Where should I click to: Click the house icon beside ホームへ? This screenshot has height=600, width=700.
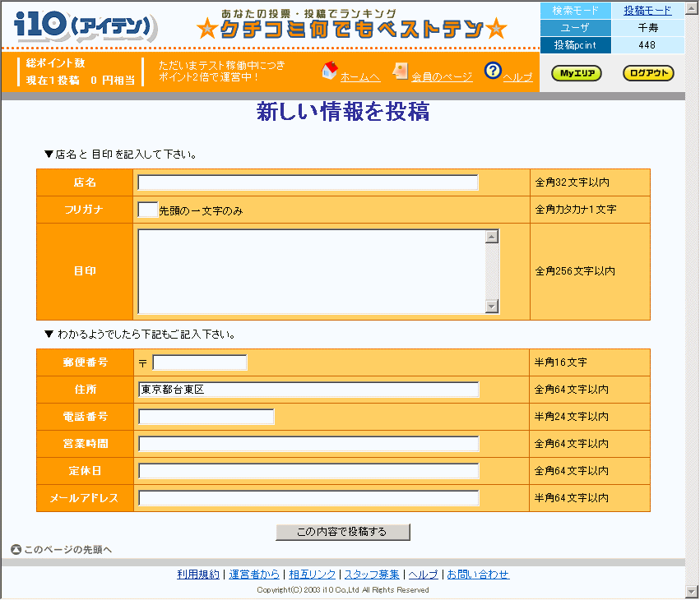(x=329, y=72)
